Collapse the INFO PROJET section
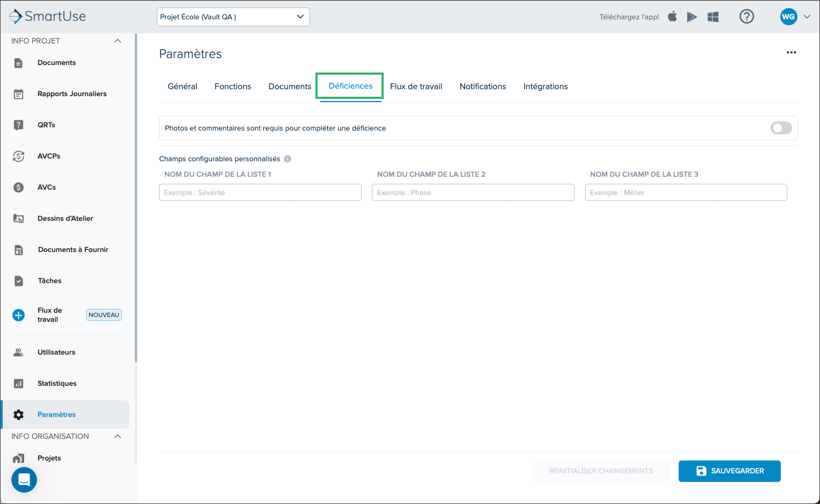The width and height of the screenshot is (820, 504). 118,41
